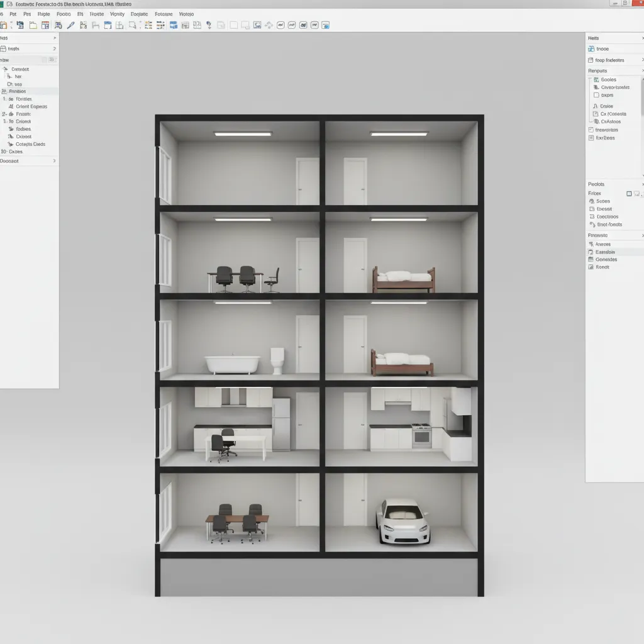The height and width of the screenshot is (644, 644).
Task: Open the 'Vipnity' menu
Action: pyautogui.click(x=117, y=14)
